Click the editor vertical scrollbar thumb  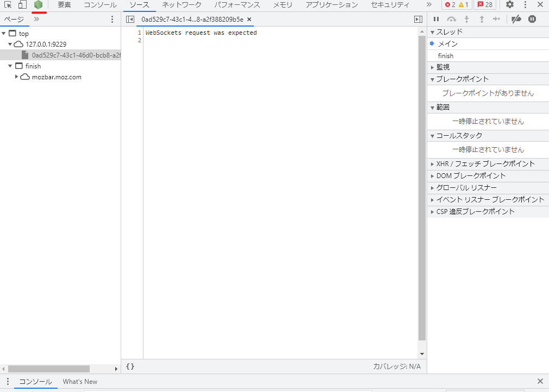coord(422,188)
